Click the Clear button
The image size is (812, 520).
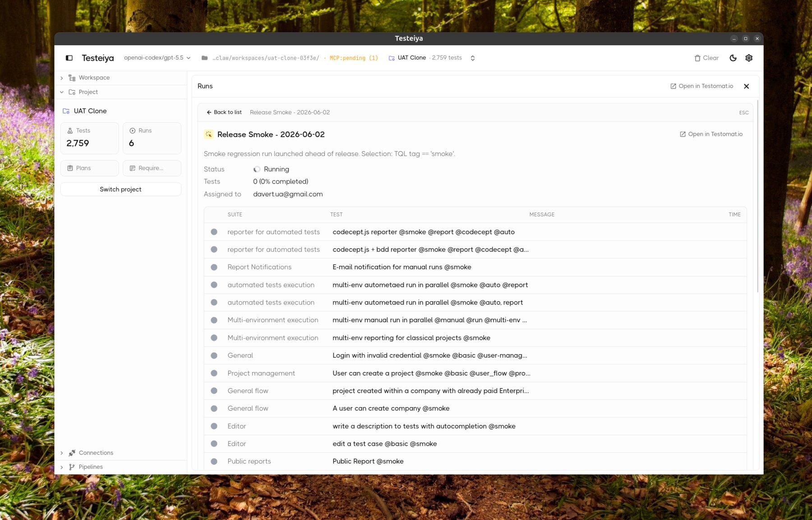(x=706, y=58)
